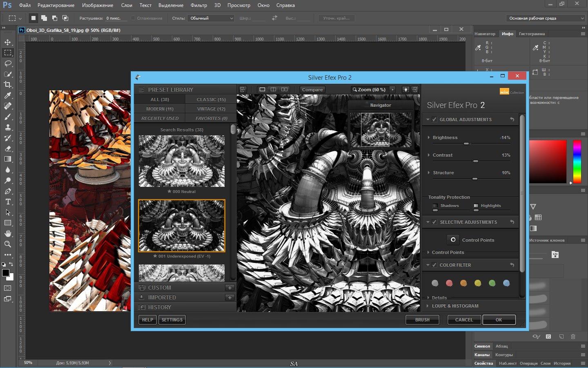Click the CANCEL button
This screenshot has height=368, width=588.
[464, 320]
